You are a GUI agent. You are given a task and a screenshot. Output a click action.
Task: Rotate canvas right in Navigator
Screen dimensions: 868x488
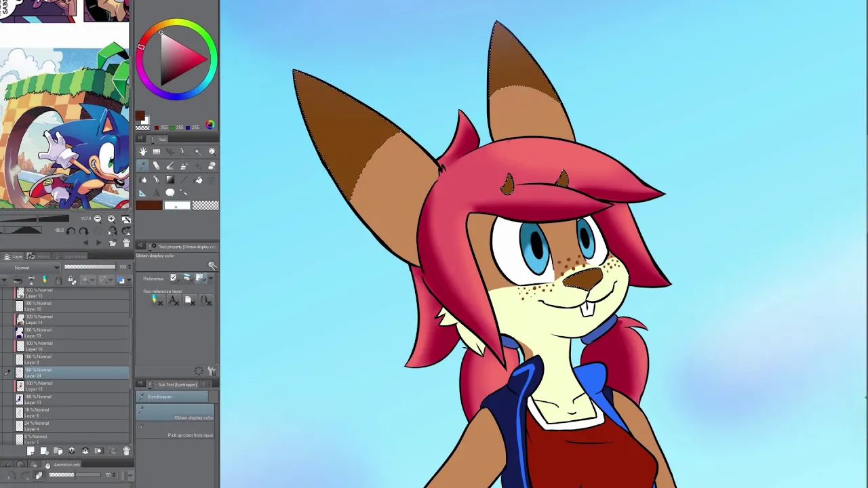pos(83,231)
